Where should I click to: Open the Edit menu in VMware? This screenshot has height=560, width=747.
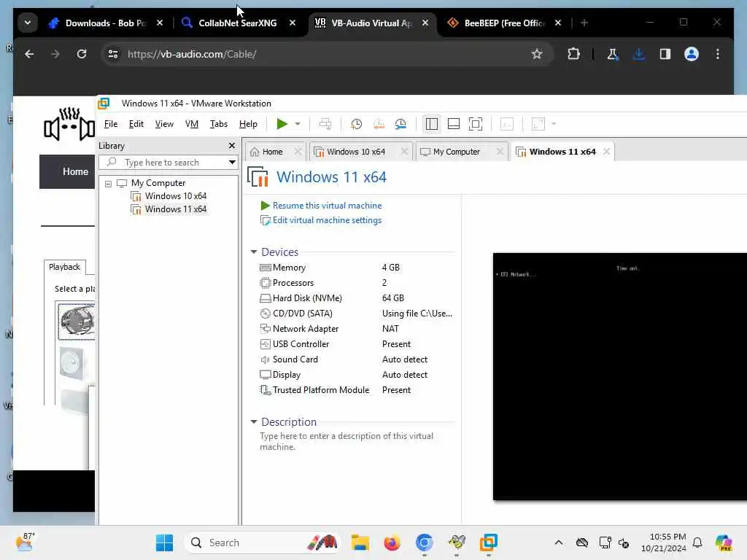[x=136, y=124]
